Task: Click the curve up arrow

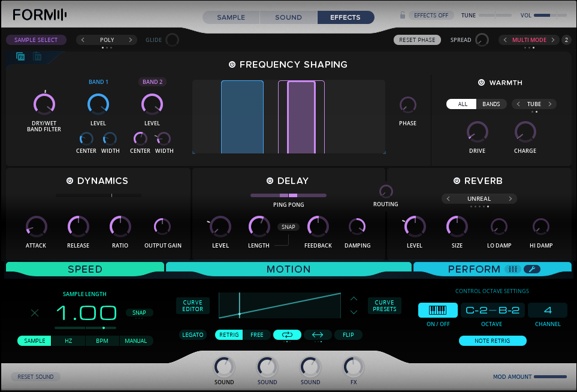Action: 354,298
